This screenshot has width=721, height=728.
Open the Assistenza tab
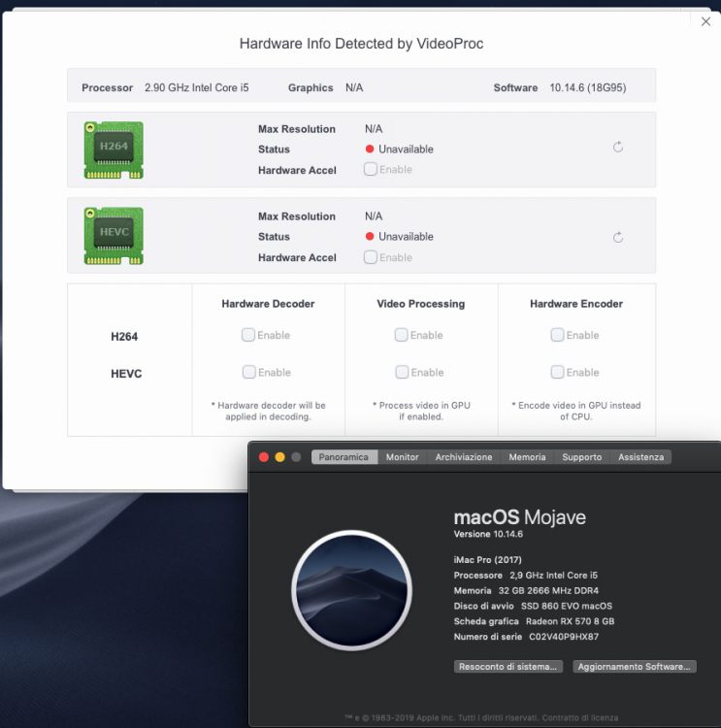point(641,457)
